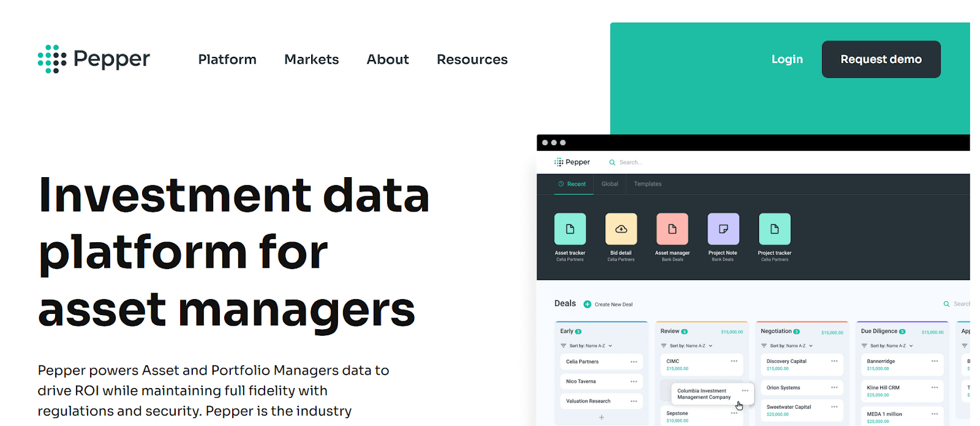The width and height of the screenshot is (980, 426).
Task: Open the Markets menu
Action: click(311, 59)
